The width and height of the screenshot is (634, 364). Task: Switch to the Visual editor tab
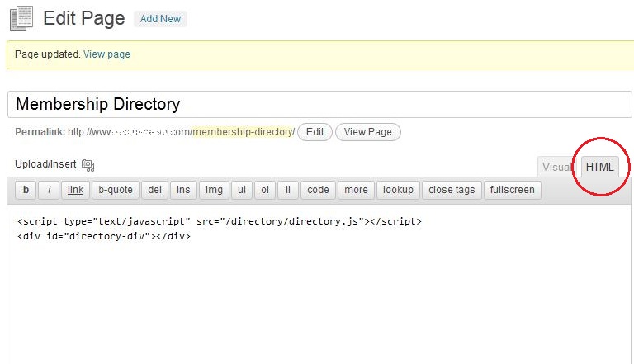[x=557, y=167]
